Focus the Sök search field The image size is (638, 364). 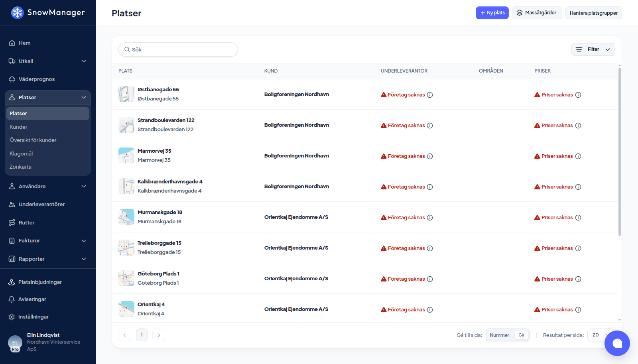178,49
